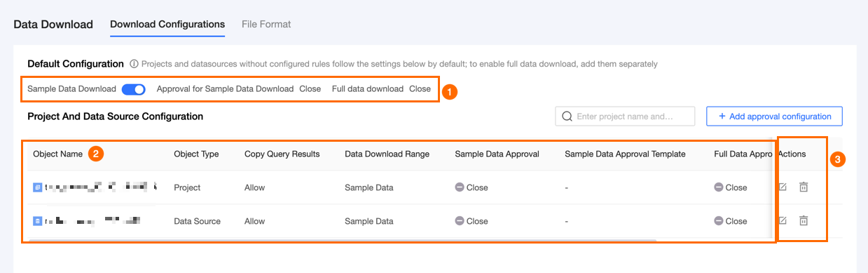Click the Actions column header
This screenshot has width=868, height=273.
[792, 154]
